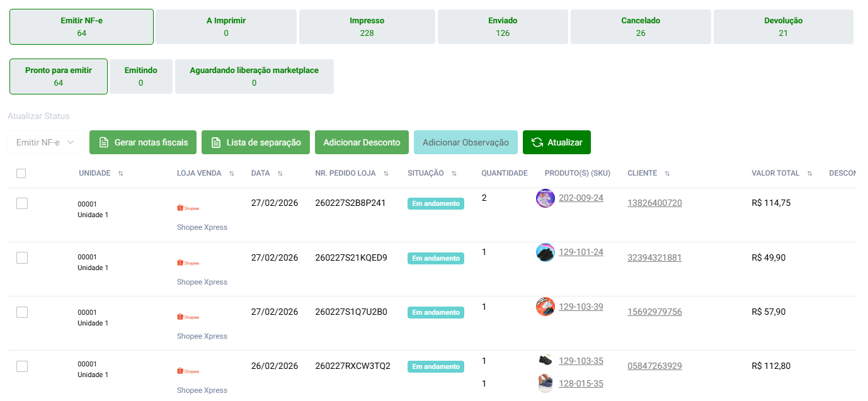Image resolution: width=868 pixels, height=401 pixels.
Task: Open Lista de separação
Action: (255, 142)
